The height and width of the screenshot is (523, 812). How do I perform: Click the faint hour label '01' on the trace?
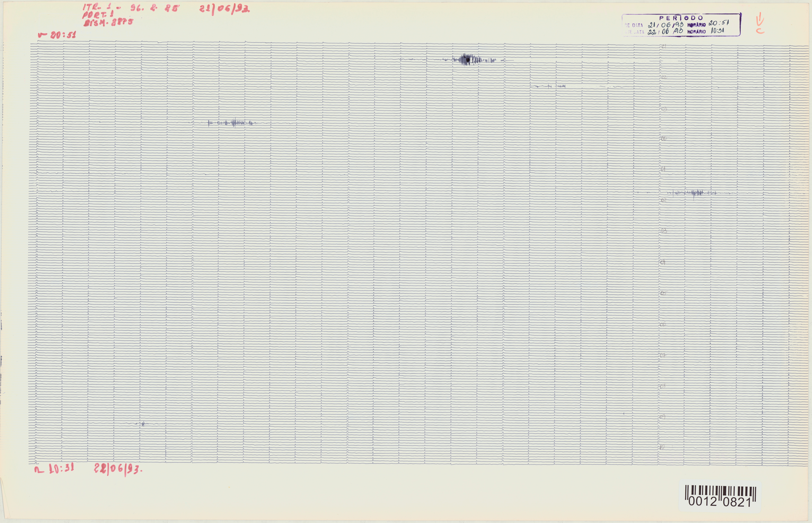(663, 169)
